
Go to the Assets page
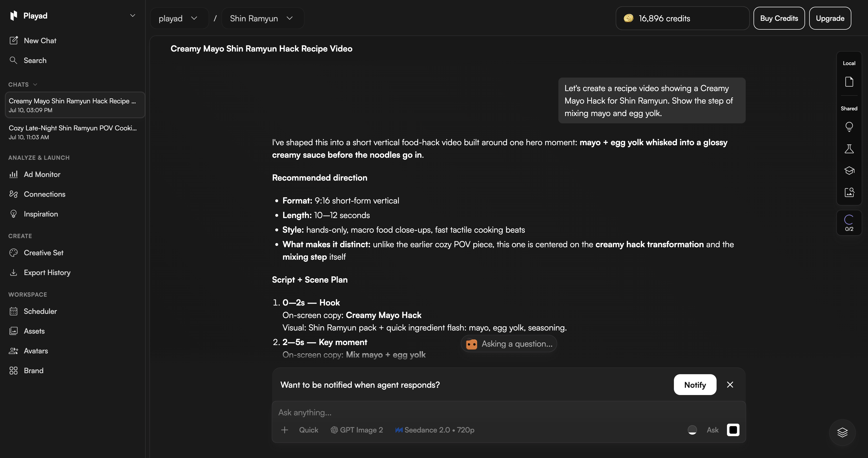pos(34,331)
